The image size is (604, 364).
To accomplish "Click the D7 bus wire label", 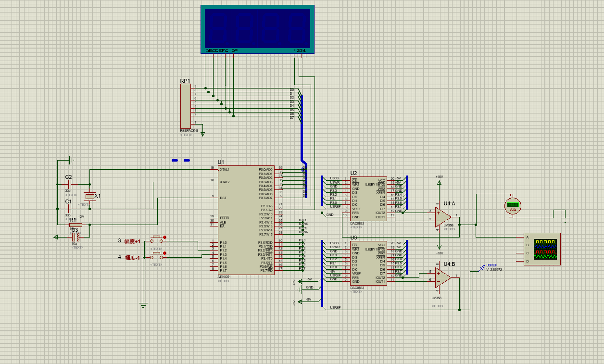I will tap(291, 117).
